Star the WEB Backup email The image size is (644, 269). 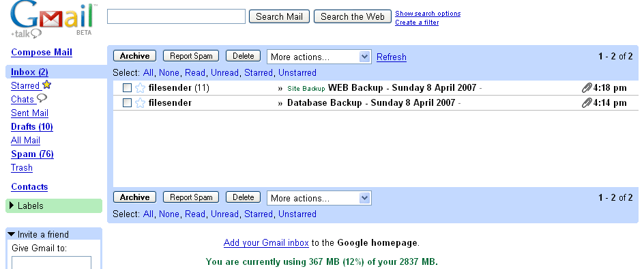(140, 88)
